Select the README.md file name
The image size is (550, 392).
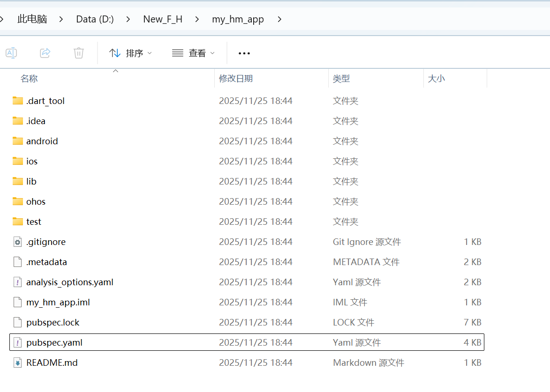coord(52,362)
